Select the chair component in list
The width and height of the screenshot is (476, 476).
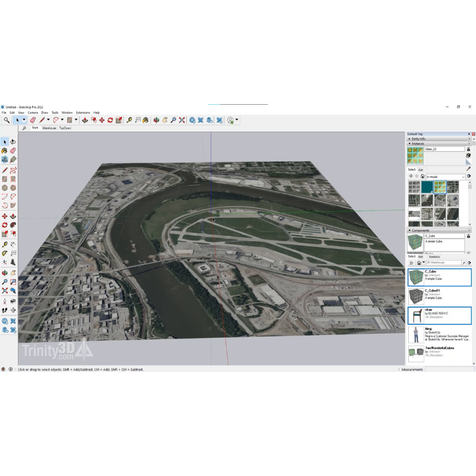(x=439, y=315)
